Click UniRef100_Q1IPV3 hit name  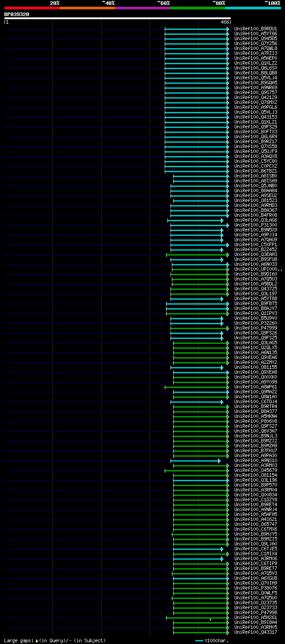coord(256,314)
